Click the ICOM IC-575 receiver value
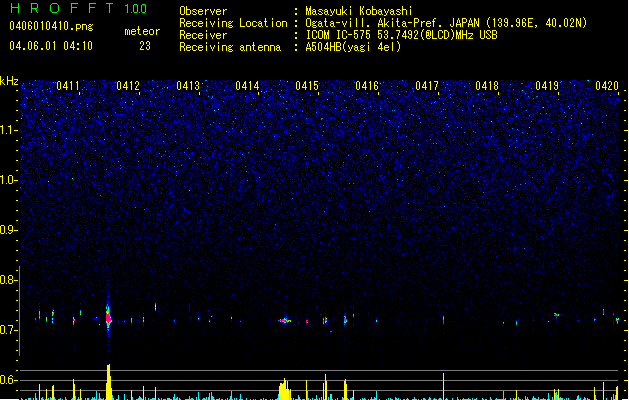 pyautogui.click(x=402, y=35)
